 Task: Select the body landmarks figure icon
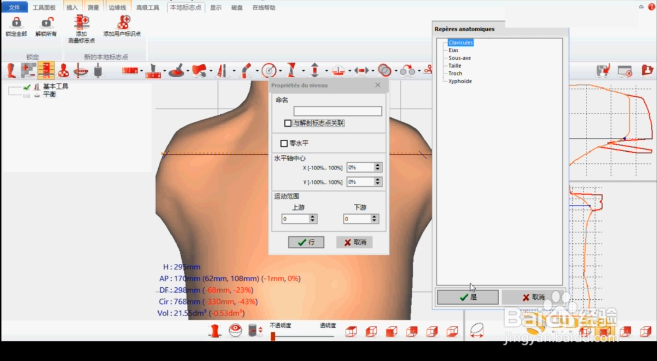click(63, 70)
